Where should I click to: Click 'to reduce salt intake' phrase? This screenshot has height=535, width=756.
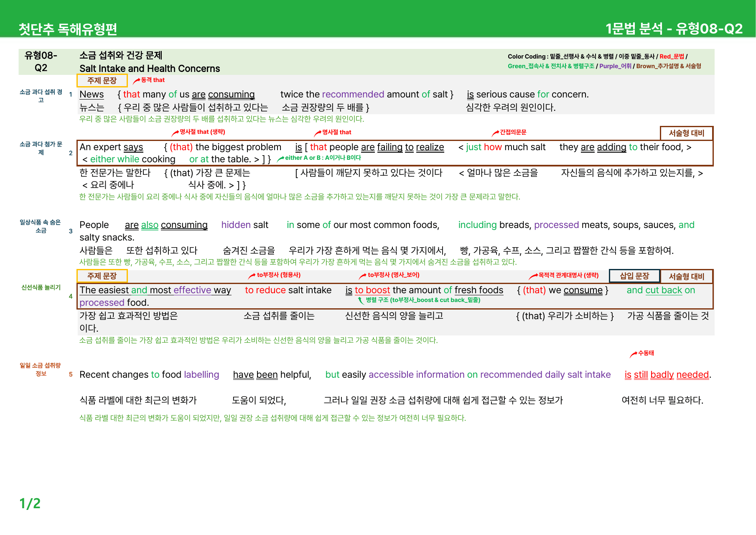(x=288, y=290)
